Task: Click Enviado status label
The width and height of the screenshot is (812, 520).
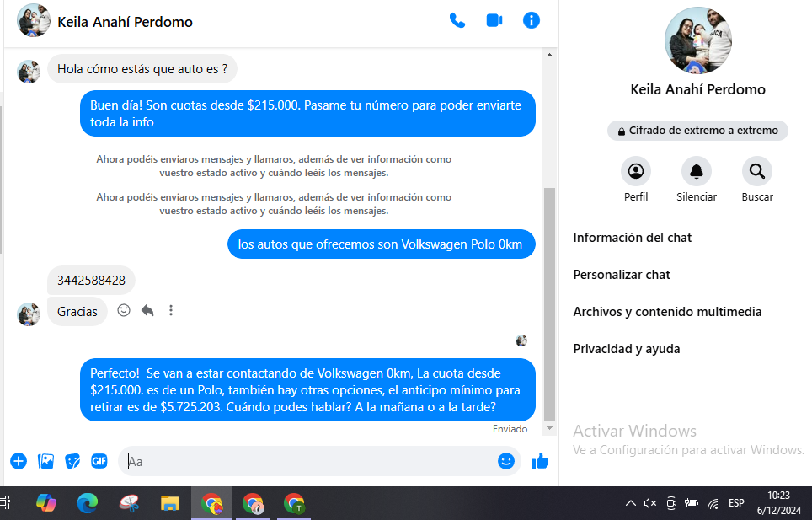Action: (x=510, y=429)
